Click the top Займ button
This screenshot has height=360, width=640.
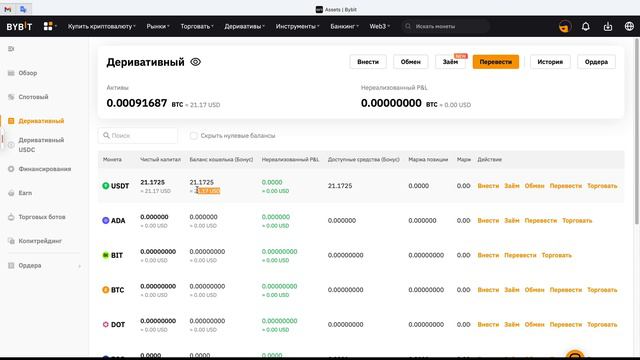(x=451, y=62)
